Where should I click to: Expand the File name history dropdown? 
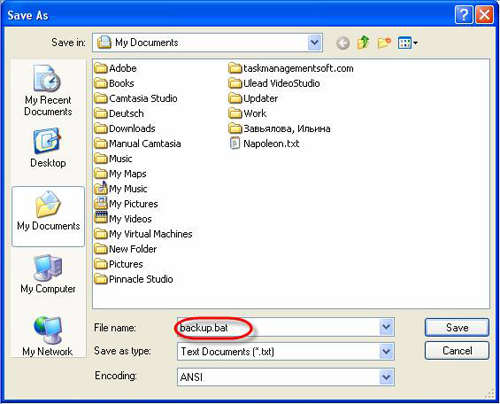coord(386,327)
